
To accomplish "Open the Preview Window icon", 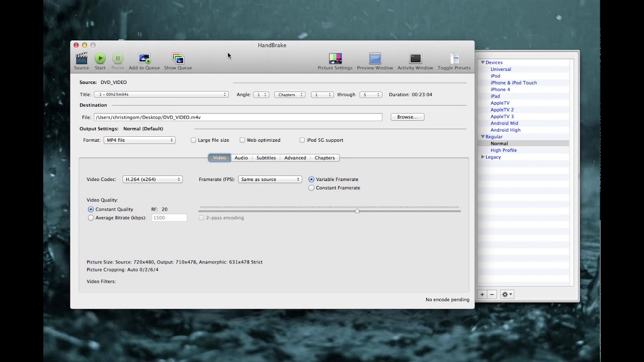I will 375,58.
